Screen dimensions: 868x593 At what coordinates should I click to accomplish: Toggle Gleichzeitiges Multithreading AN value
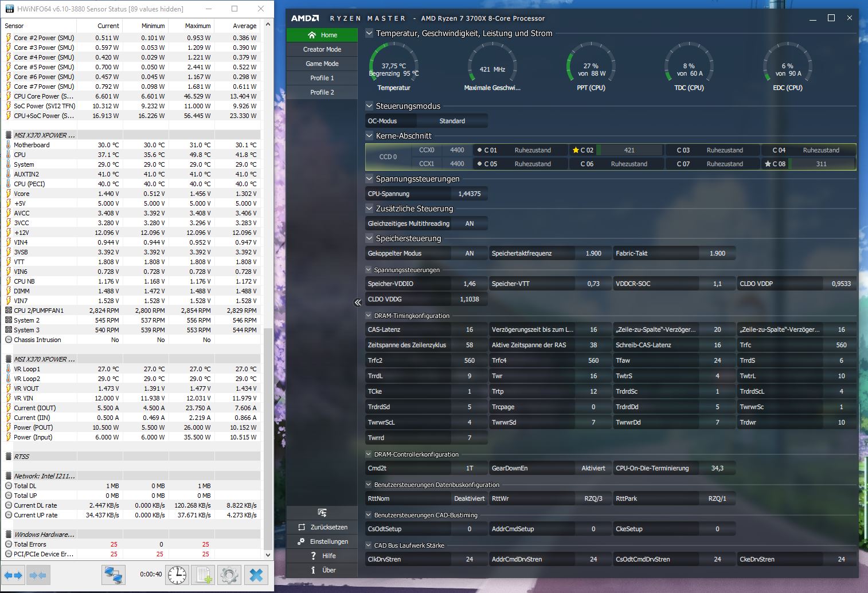pos(470,223)
